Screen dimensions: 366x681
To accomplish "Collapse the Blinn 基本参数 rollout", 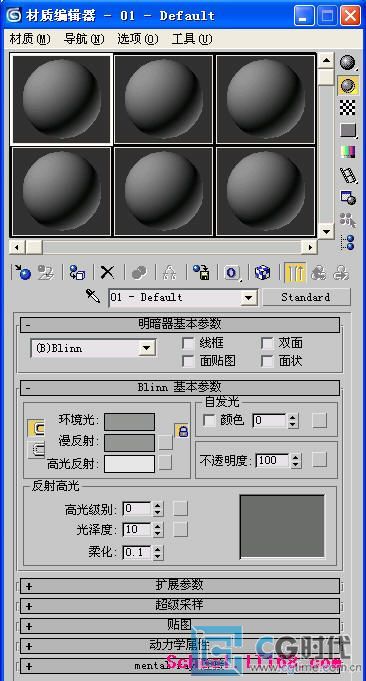I will click(x=180, y=388).
